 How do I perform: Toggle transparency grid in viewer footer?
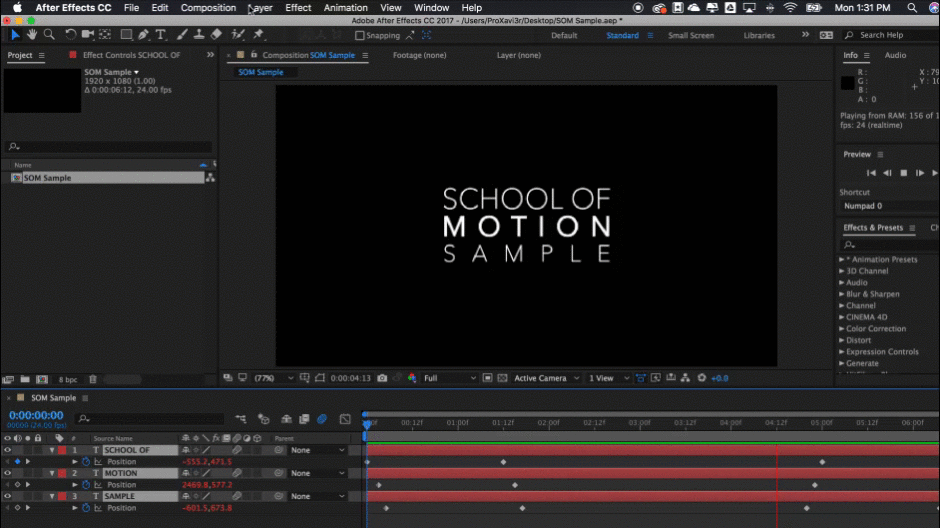tap(502, 378)
